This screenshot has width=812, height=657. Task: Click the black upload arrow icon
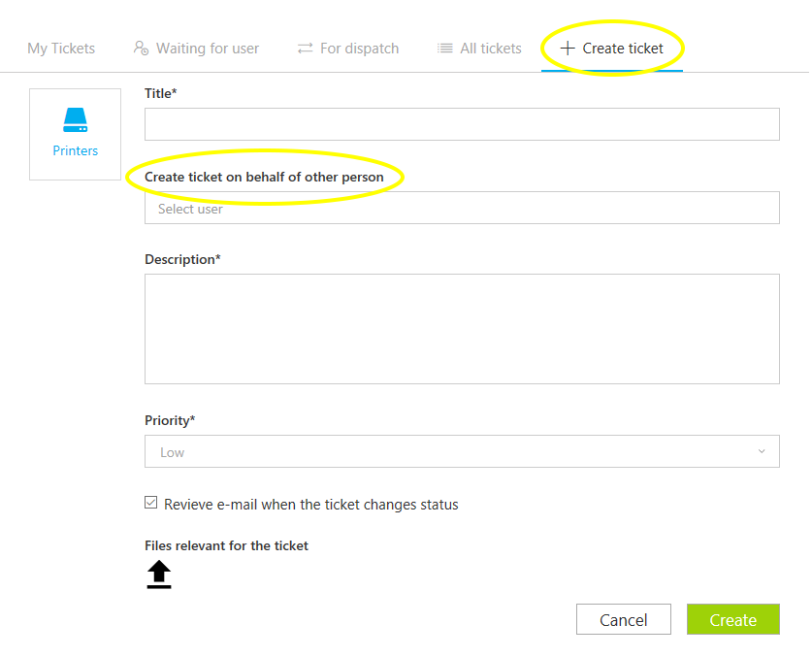pos(159,575)
